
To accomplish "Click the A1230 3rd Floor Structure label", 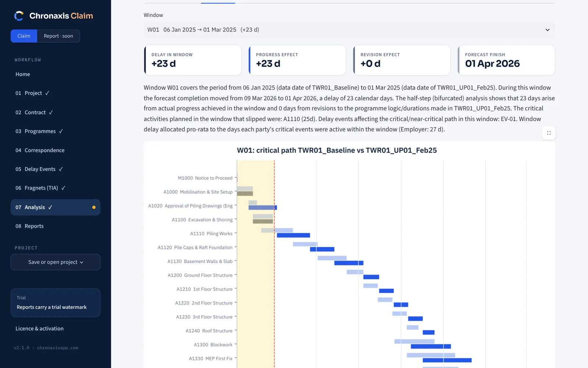I will [x=204, y=317].
